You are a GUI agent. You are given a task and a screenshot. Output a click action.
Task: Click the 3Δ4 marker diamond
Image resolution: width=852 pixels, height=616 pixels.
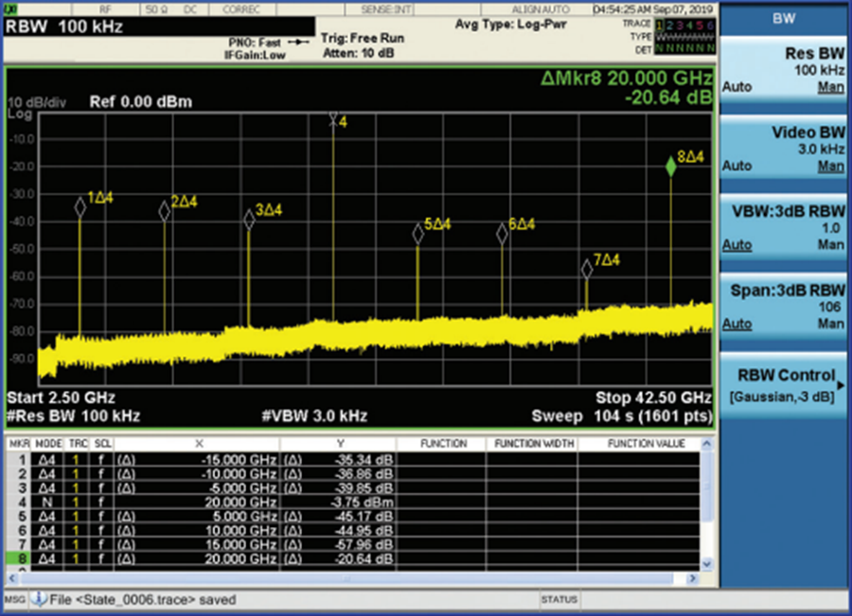click(x=249, y=220)
